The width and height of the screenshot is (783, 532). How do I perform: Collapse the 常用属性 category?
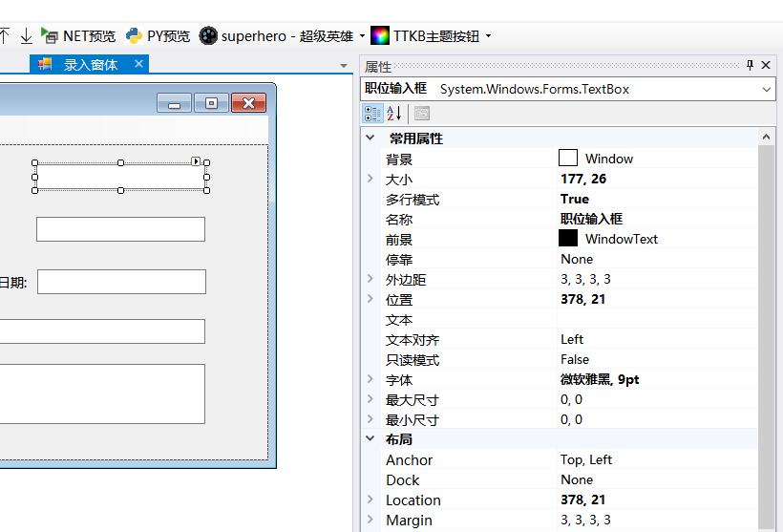pos(370,138)
